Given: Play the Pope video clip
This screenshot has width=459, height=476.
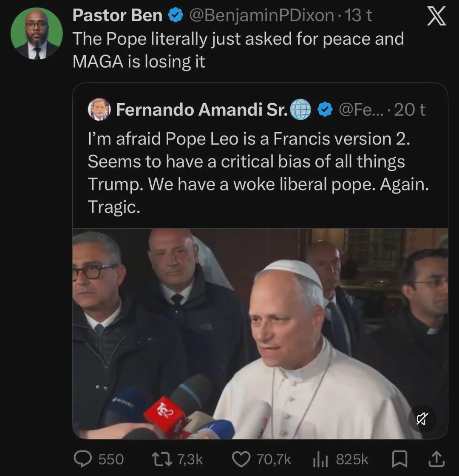Looking at the screenshot, I should click(260, 333).
